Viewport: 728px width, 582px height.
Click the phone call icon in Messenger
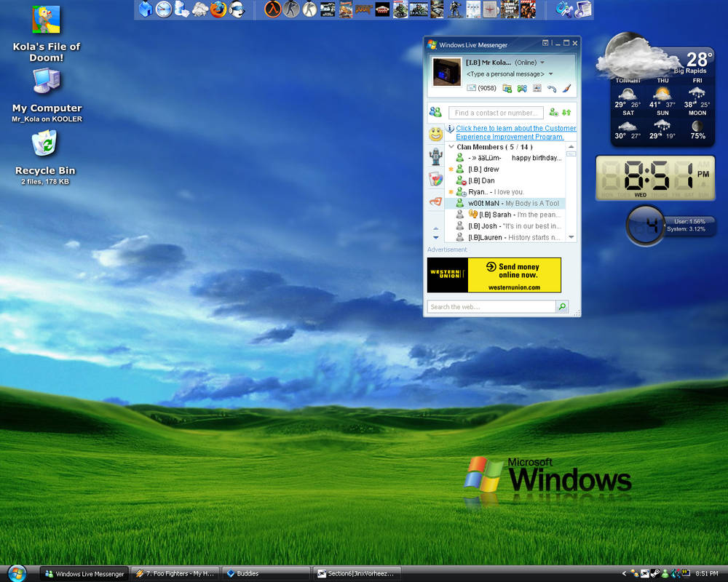(552, 88)
